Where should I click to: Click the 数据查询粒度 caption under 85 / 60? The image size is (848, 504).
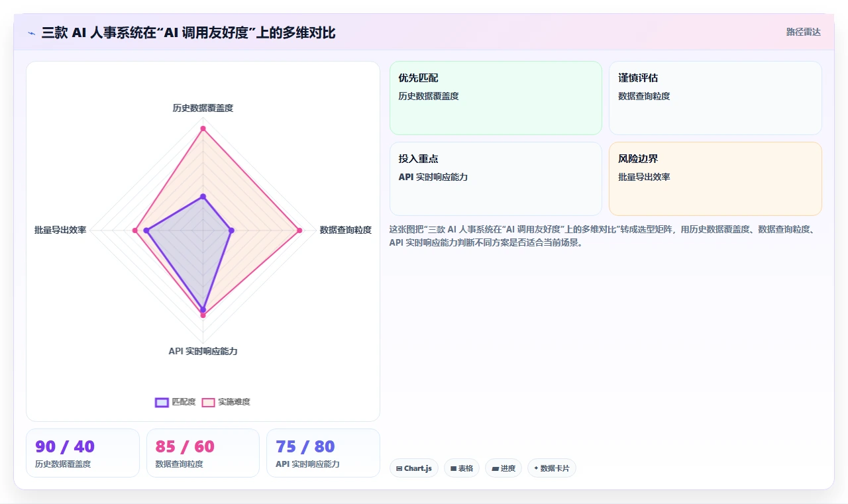point(179,464)
